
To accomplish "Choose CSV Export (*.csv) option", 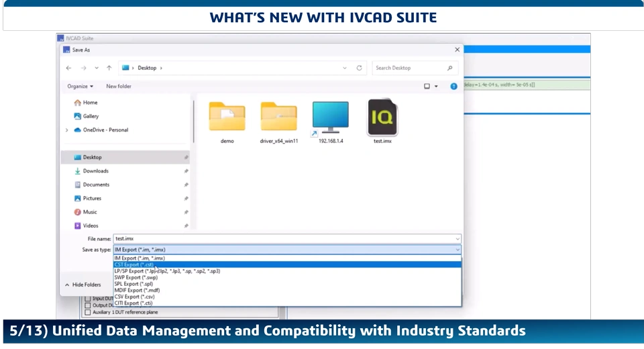I will [287, 297].
